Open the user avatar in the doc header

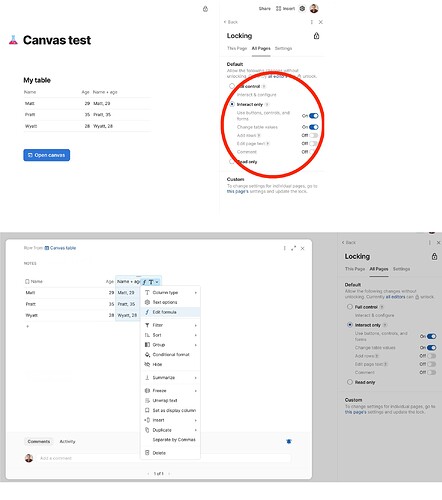pyautogui.click(x=314, y=9)
